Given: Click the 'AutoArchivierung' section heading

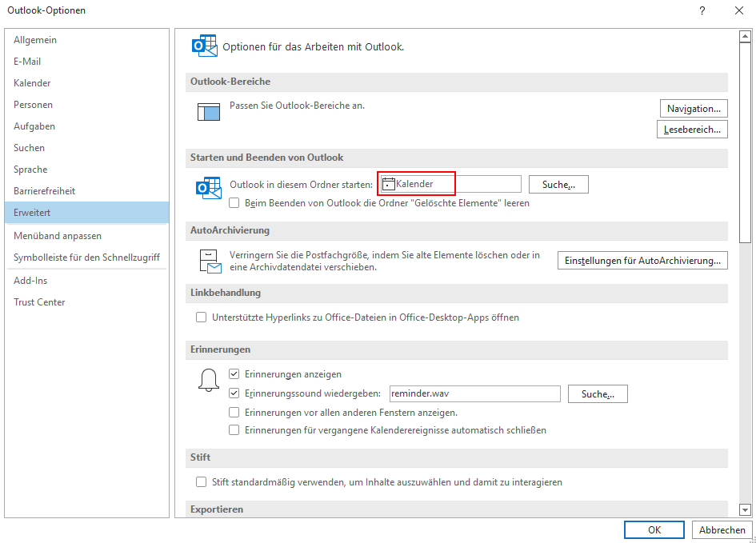Looking at the screenshot, I should [x=230, y=230].
